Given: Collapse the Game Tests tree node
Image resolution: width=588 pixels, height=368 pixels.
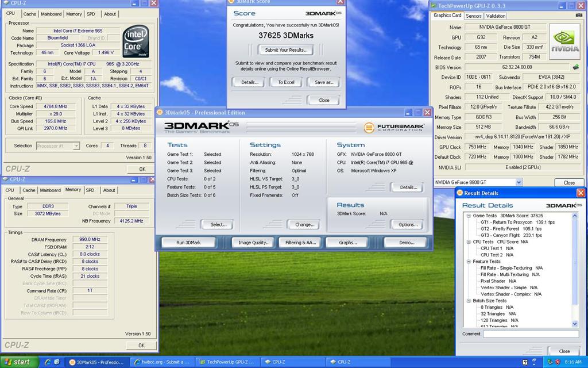Looking at the screenshot, I should [469, 216].
